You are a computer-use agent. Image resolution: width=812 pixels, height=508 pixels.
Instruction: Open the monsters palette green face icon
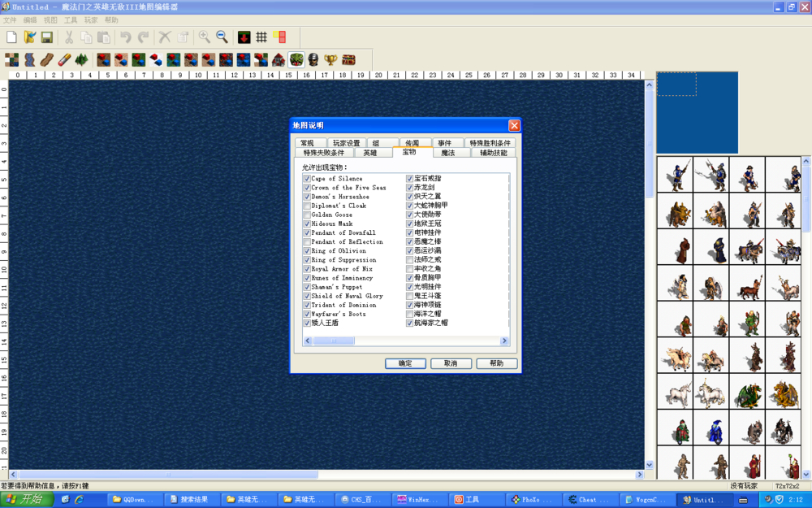(x=296, y=59)
